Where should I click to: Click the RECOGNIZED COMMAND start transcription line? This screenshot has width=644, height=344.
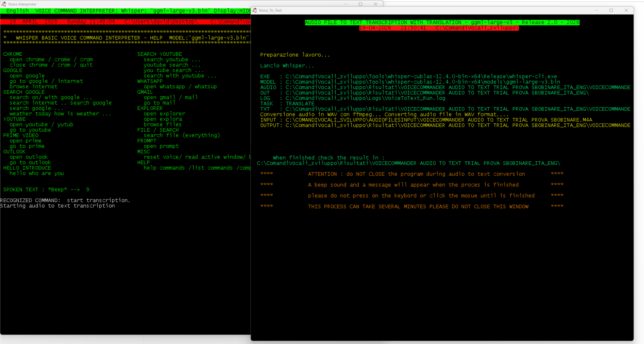pos(65,200)
